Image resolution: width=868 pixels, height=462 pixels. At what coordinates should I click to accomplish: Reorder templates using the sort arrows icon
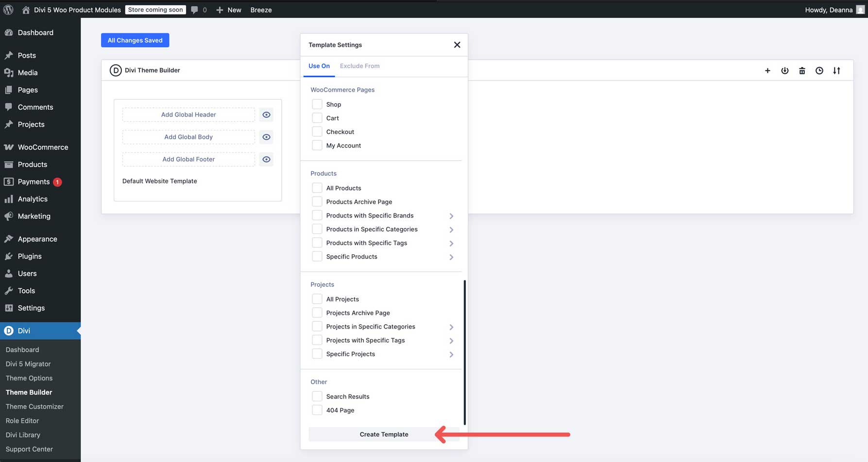click(x=837, y=70)
